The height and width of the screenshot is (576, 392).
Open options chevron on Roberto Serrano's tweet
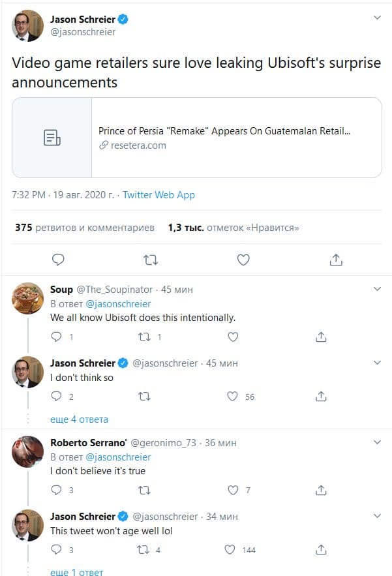coord(377,442)
